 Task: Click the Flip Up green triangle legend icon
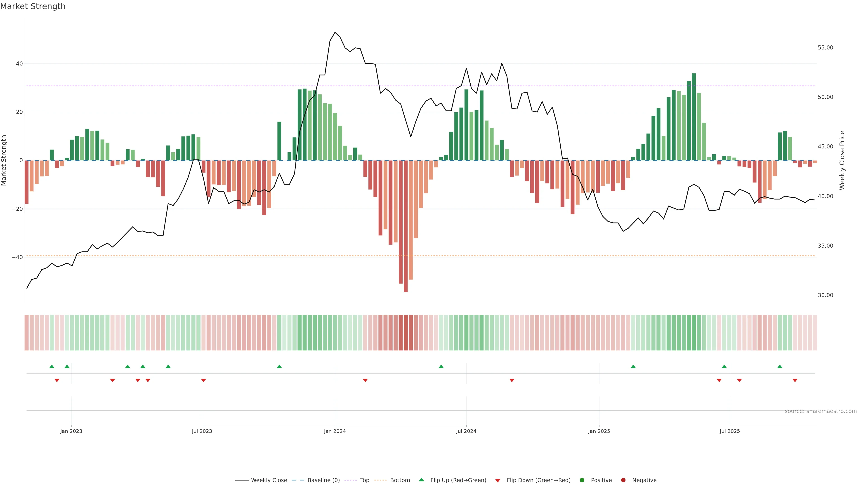point(421,480)
